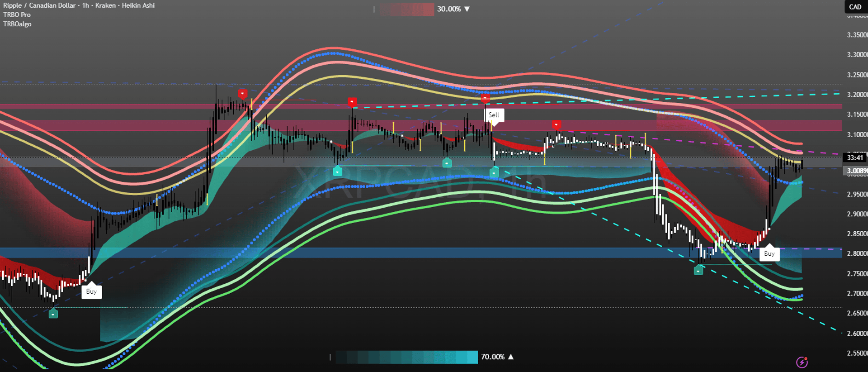868x372 pixels.
Task: Select the red signal marker directly above the Sell label
Action: pos(485,98)
